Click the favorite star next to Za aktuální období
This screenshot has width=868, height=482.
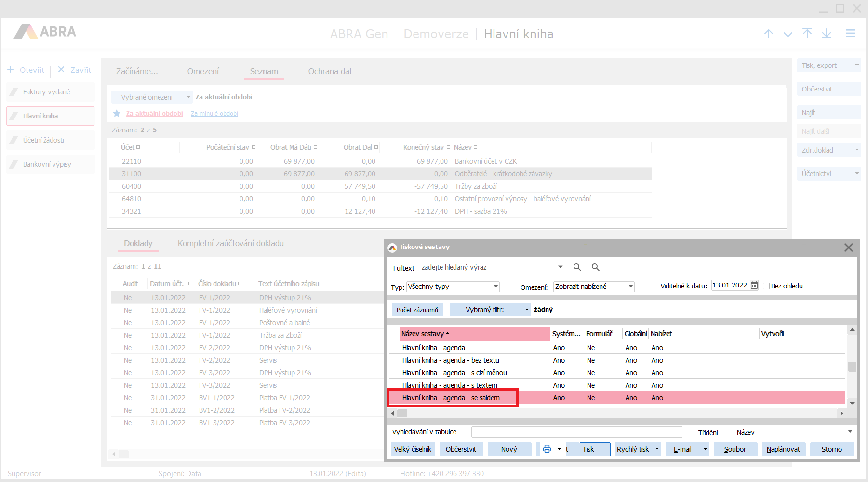[117, 114]
